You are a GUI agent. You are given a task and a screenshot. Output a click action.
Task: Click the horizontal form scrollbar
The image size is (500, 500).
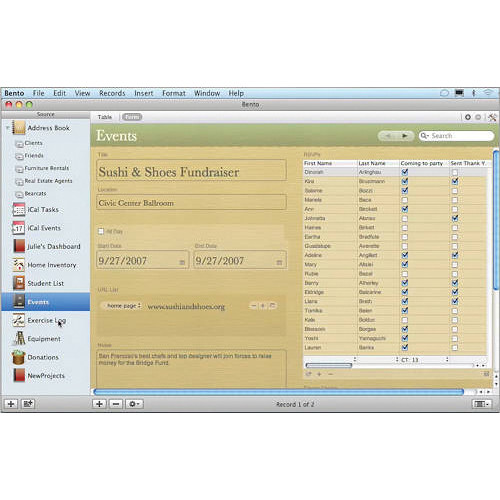pos(279,392)
